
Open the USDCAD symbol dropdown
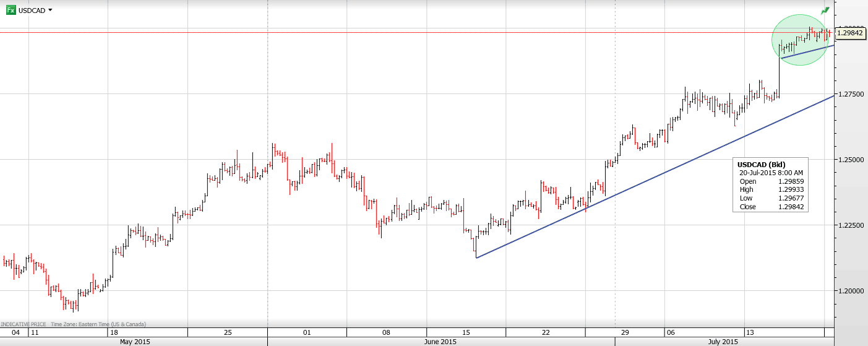click(x=50, y=10)
